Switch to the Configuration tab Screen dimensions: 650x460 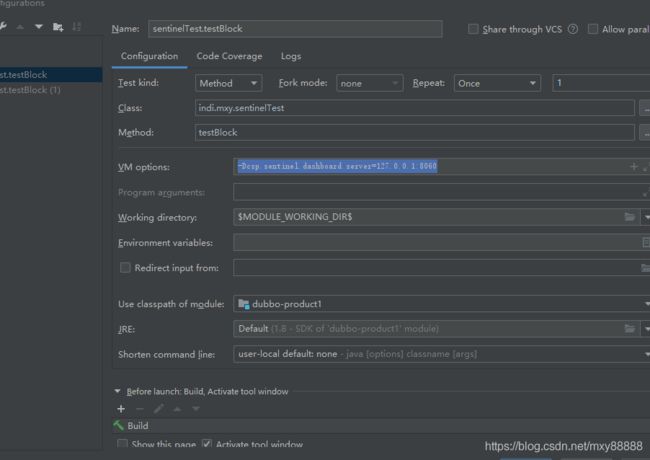[149, 56]
